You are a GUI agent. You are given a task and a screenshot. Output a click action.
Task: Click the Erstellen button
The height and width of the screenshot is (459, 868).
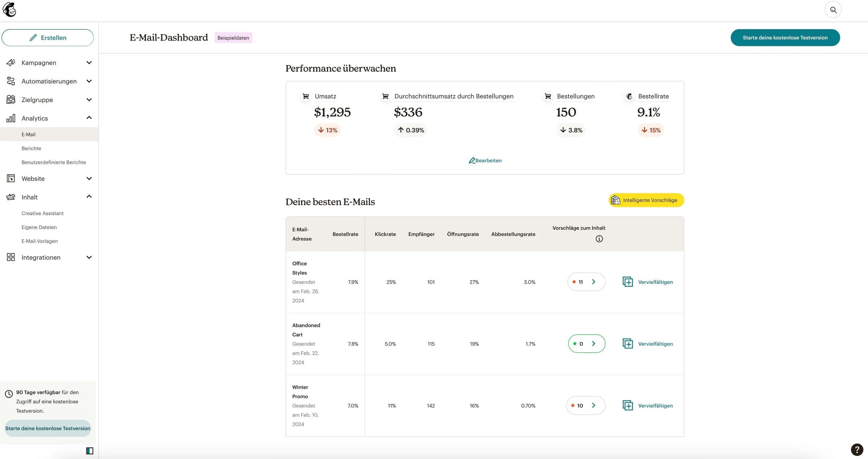(x=48, y=37)
